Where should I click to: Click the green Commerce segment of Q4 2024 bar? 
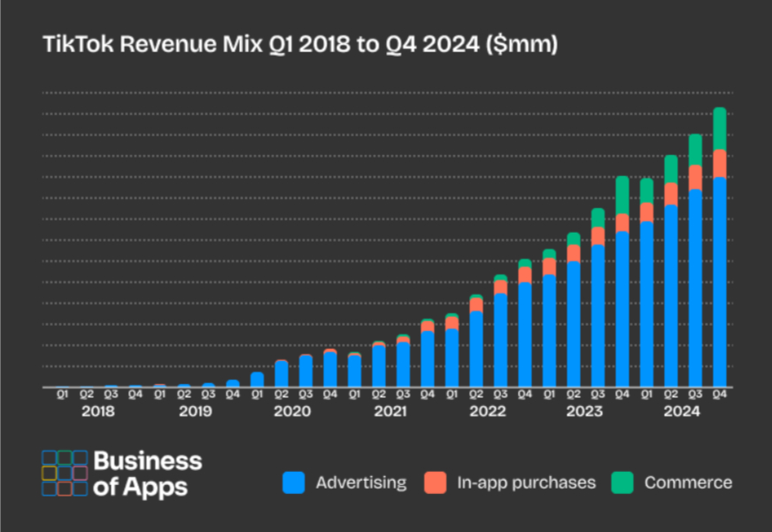pos(720,128)
